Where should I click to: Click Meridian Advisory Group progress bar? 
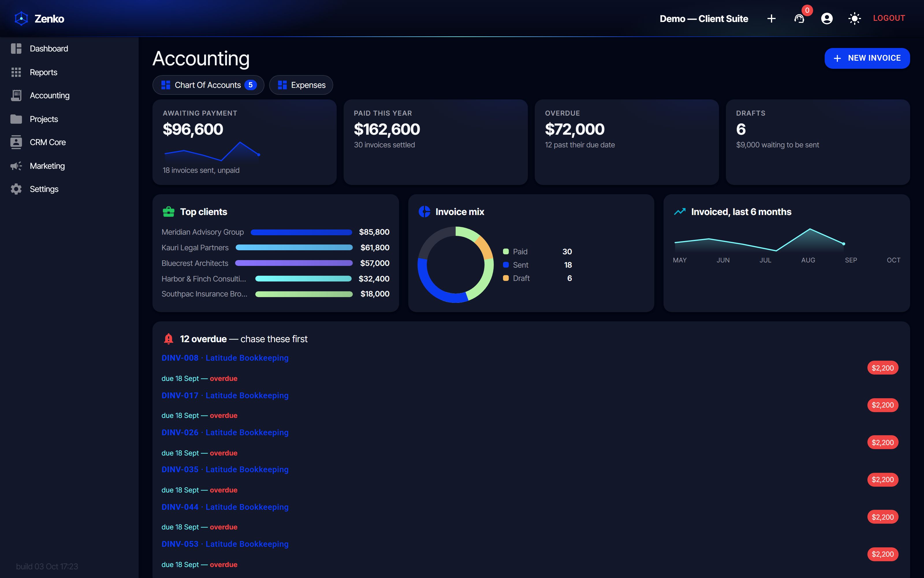coord(301,232)
